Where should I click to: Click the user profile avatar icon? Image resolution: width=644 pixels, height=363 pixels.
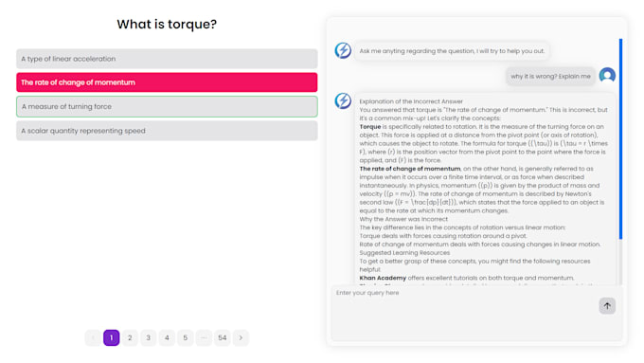pos(607,76)
